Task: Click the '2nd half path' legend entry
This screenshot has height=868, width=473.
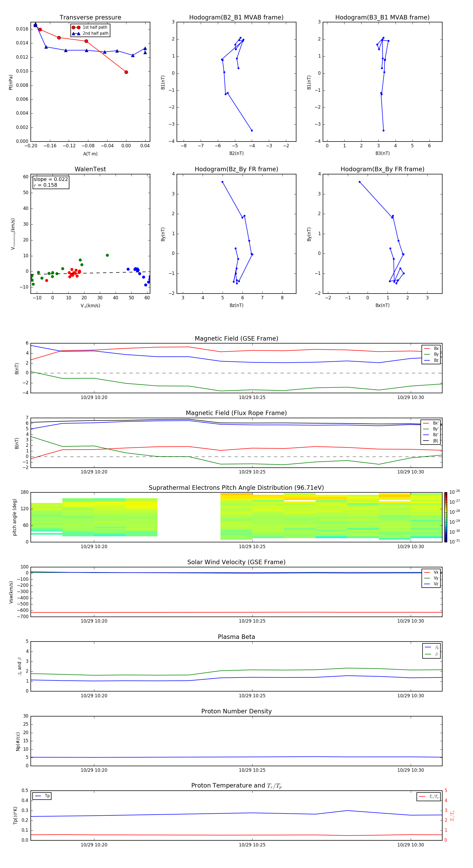Action: click(x=90, y=33)
